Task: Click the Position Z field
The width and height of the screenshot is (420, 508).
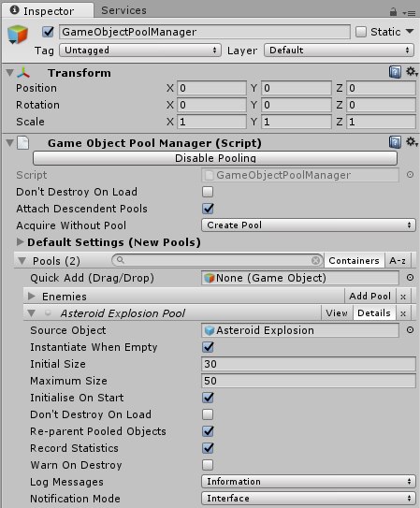Action: click(381, 88)
